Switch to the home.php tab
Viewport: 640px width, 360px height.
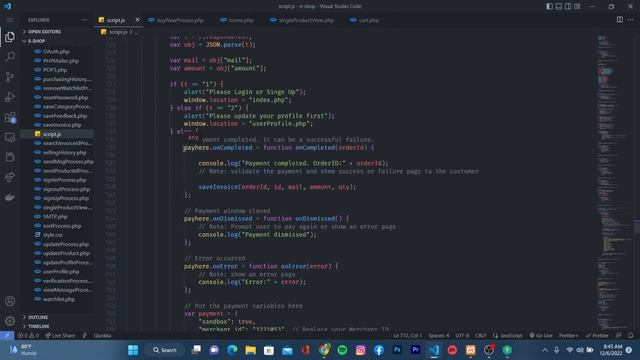click(237, 20)
